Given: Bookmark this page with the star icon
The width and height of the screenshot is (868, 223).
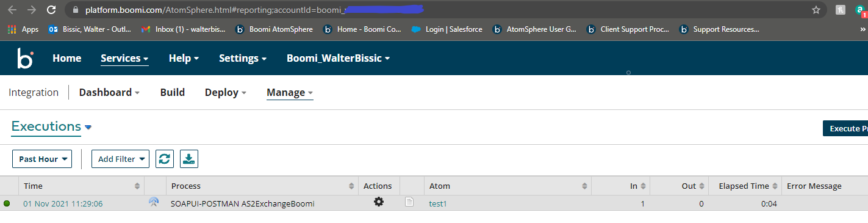Looking at the screenshot, I should pyautogui.click(x=816, y=10).
